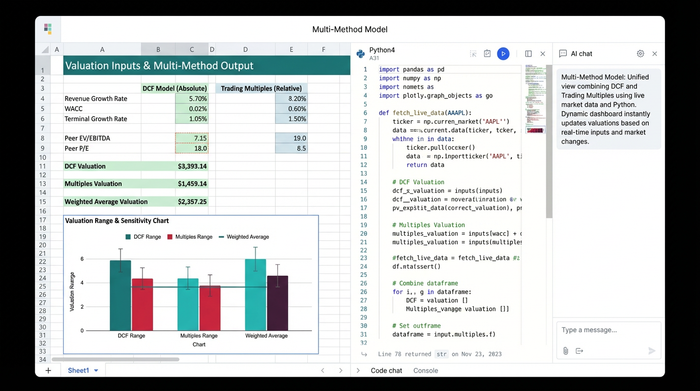Click the code editor vertical scrollbar
700x391 pixels.
click(549, 141)
